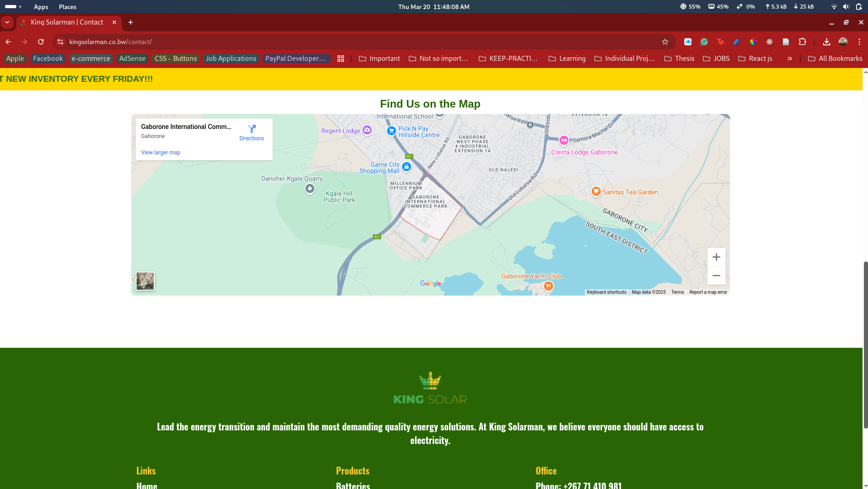Bookmark this page with the star icon

click(x=665, y=42)
